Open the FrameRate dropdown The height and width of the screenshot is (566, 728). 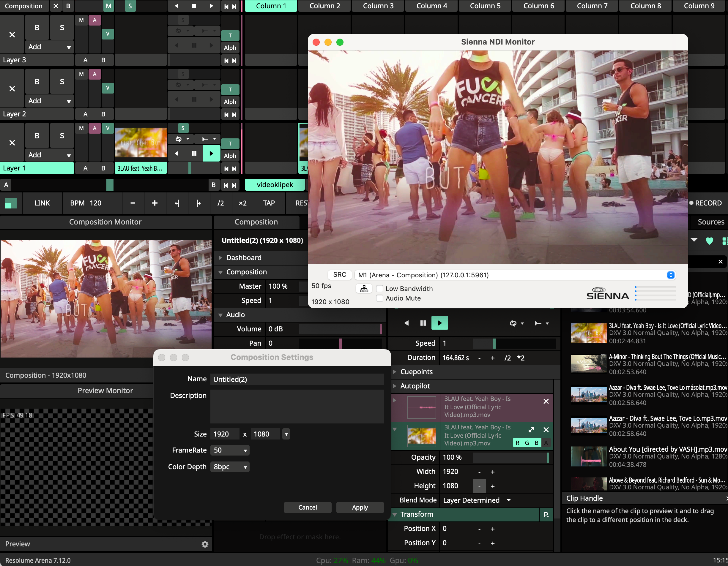point(230,450)
